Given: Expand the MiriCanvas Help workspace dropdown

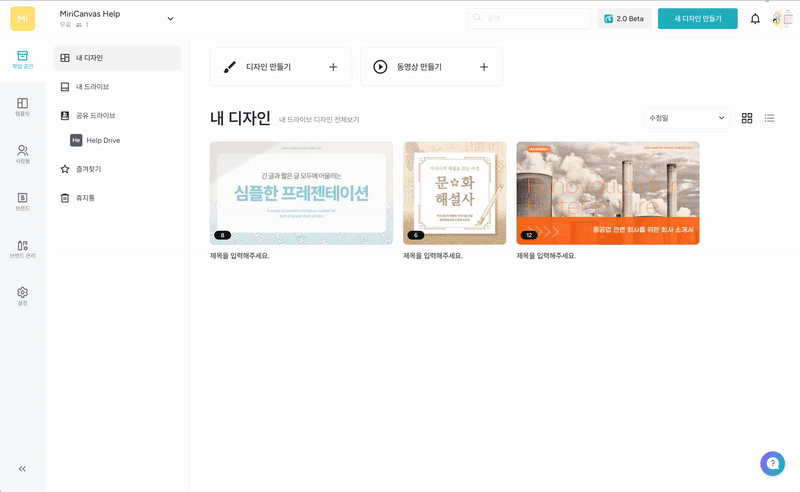Looking at the screenshot, I should coord(170,19).
